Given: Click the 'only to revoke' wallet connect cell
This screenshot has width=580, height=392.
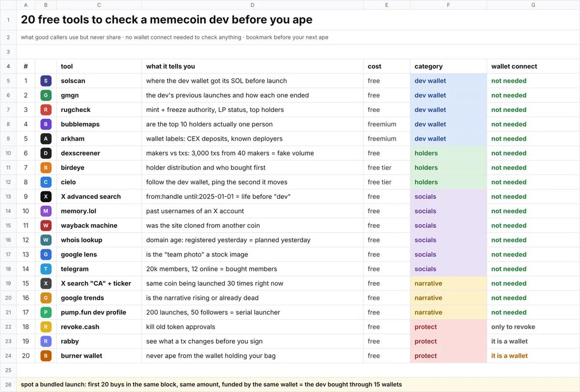Looking at the screenshot, I should (x=533, y=327).
